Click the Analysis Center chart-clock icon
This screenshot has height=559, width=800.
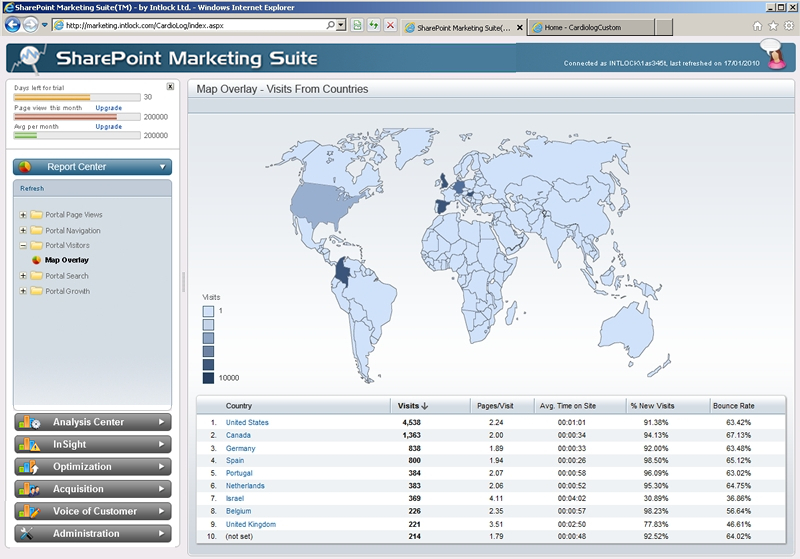click(30, 422)
